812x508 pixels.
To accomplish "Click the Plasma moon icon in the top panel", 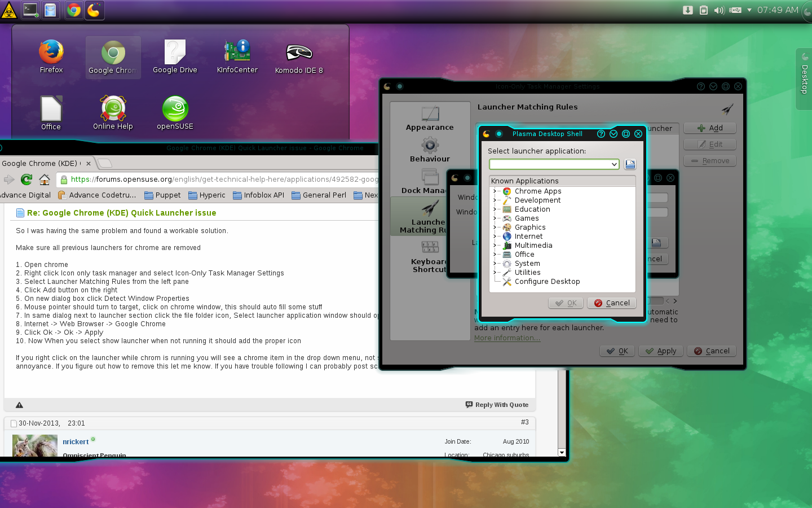I will click(94, 10).
